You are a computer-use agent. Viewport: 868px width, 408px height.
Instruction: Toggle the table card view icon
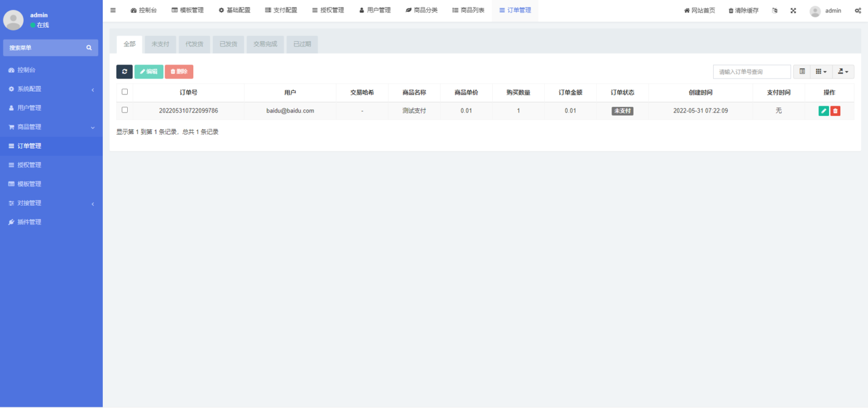[802, 72]
